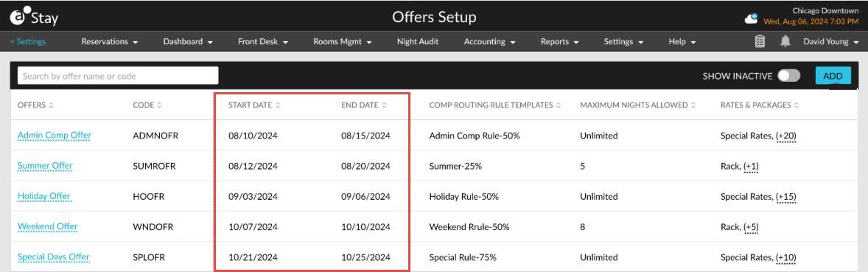Click the ADD button
This screenshot has height=272, width=868.
coord(833,76)
